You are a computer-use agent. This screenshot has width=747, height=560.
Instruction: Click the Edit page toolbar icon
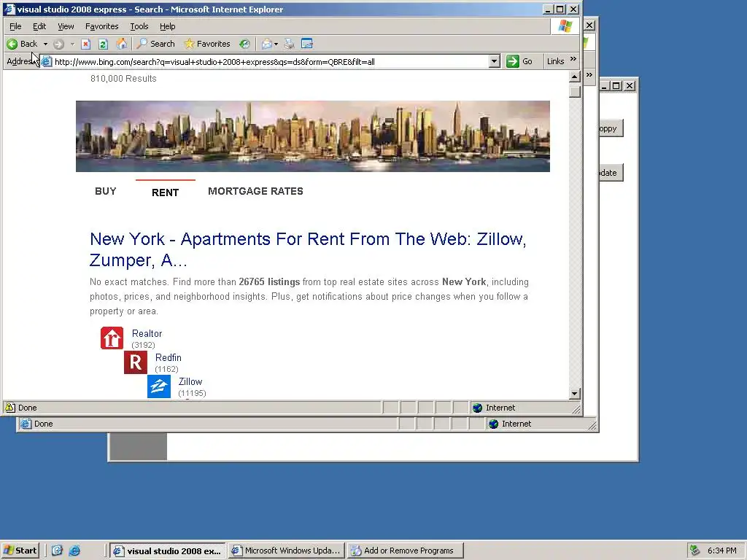(x=307, y=44)
